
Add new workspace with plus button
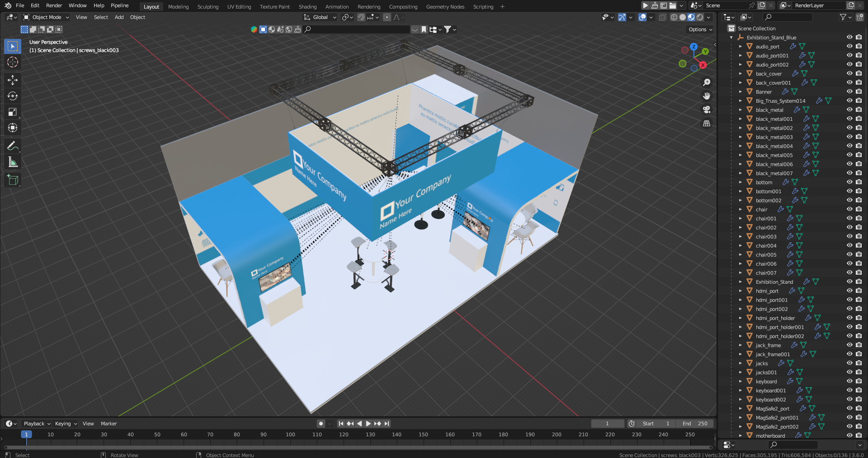(502, 7)
